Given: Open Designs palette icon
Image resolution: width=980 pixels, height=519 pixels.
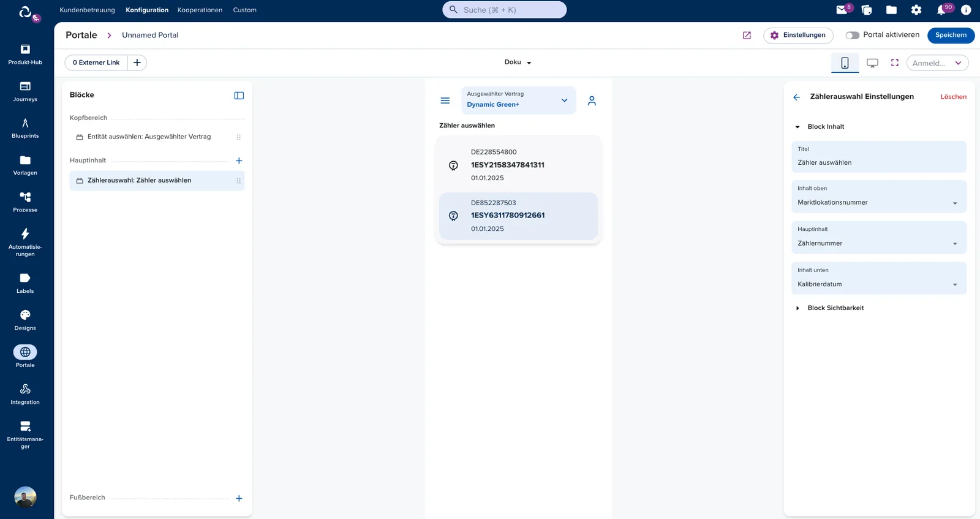Looking at the screenshot, I should click(25, 315).
